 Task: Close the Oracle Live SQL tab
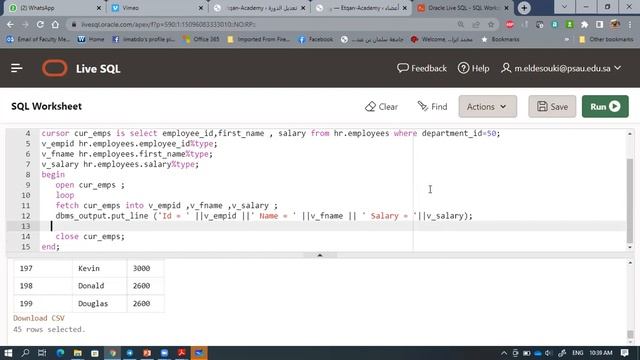tap(507, 8)
